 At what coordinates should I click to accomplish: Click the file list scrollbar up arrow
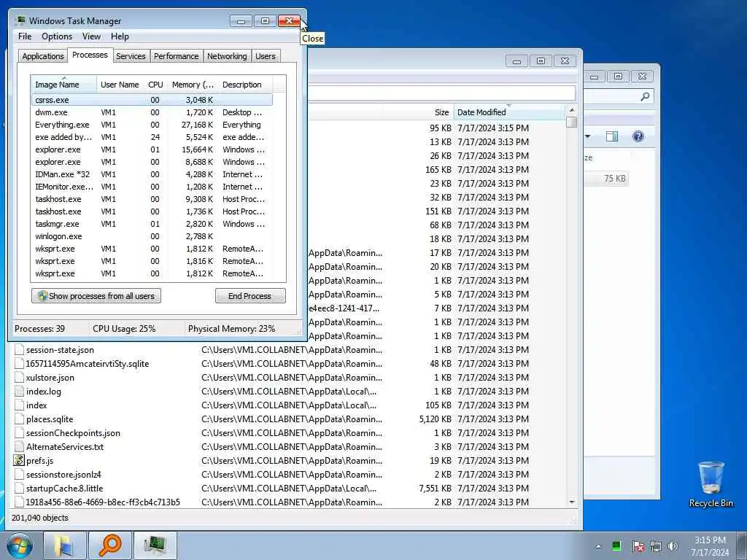coord(571,110)
